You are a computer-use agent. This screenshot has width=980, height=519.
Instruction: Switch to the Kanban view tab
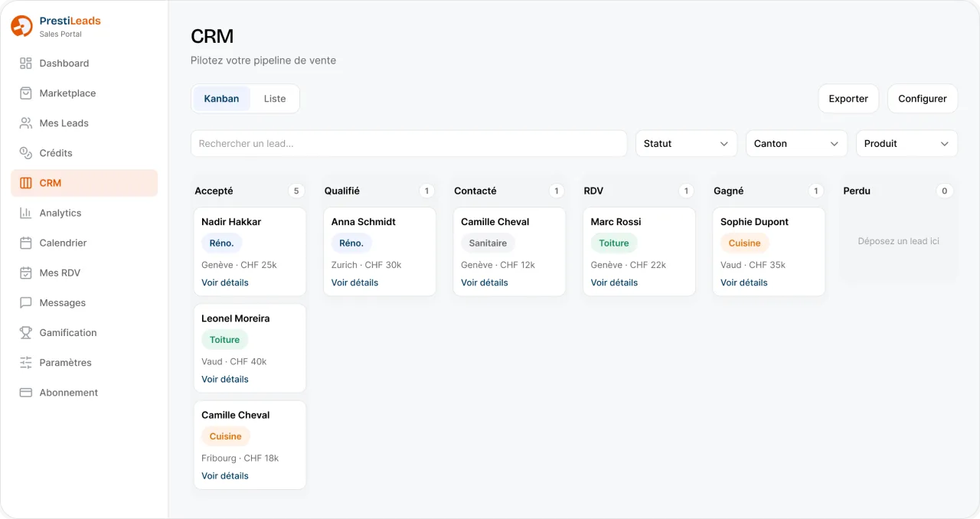click(222, 99)
